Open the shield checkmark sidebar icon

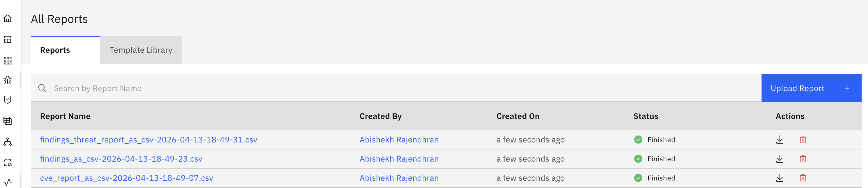coord(8,100)
